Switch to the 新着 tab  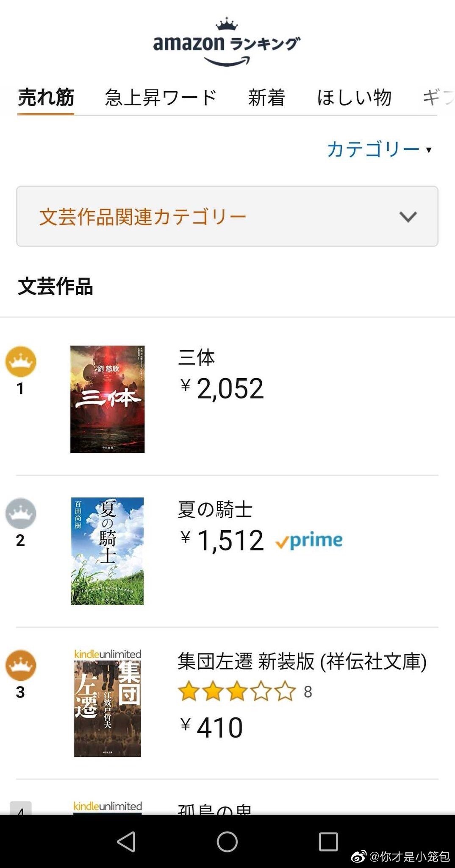tap(266, 98)
